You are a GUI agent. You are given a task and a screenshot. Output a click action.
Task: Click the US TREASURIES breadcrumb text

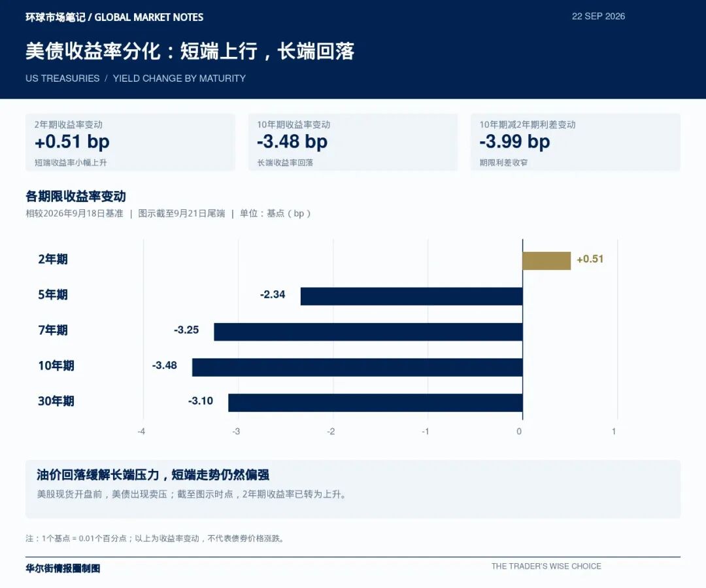pos(63,78)
